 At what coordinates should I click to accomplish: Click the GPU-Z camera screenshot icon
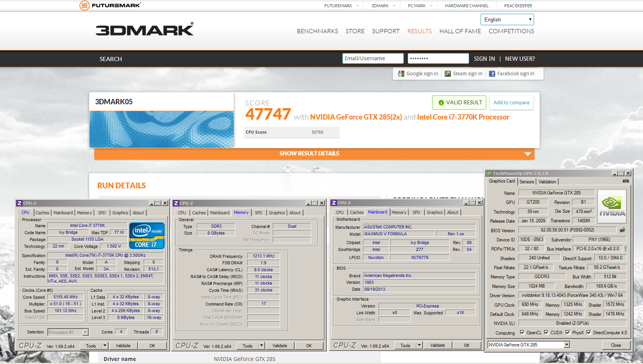pos(625,181)
